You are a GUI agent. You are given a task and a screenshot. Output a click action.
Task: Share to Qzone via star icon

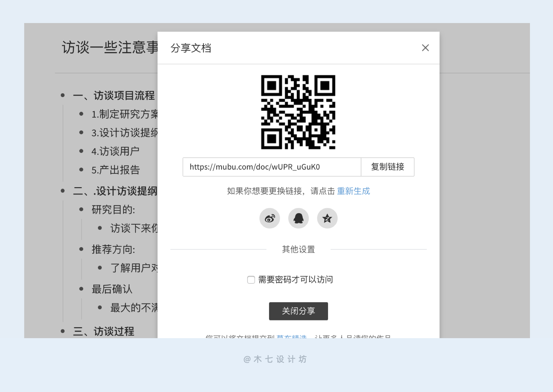coord(327,218)
